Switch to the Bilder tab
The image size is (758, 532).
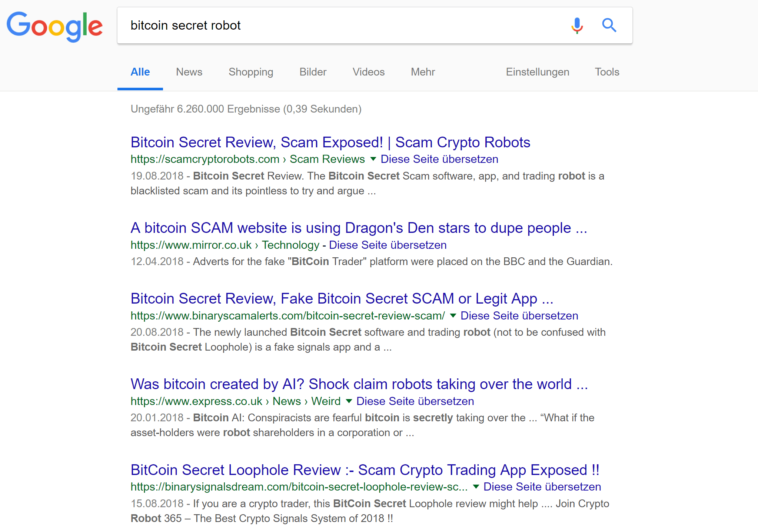coord(313,72)
